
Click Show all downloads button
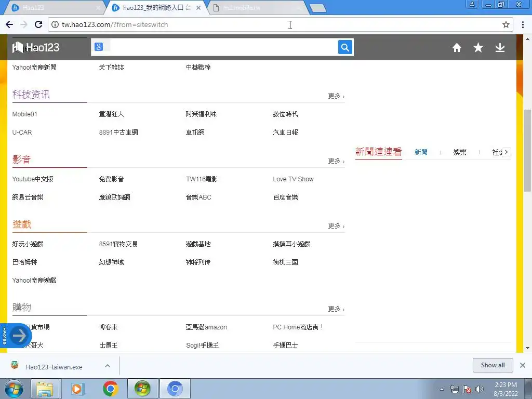point(493,365)
